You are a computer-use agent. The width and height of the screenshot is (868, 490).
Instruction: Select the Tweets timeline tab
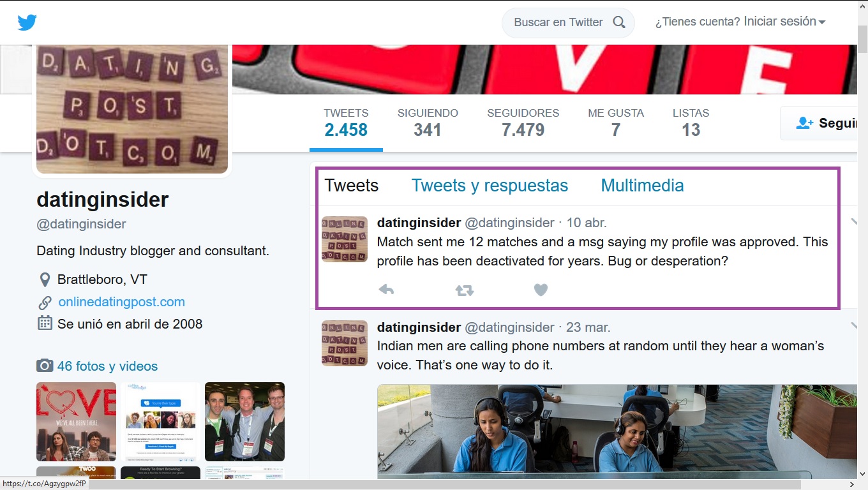tap(352, 186)
